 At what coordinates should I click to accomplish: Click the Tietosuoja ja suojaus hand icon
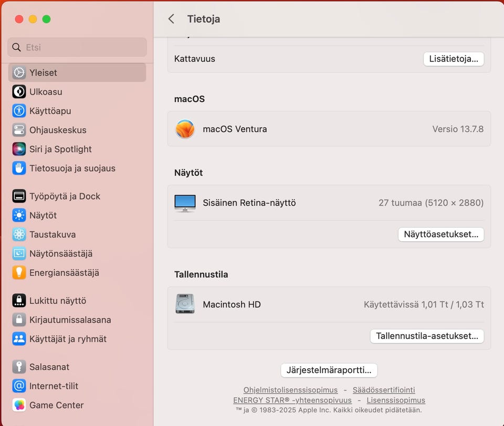point(19,168)
